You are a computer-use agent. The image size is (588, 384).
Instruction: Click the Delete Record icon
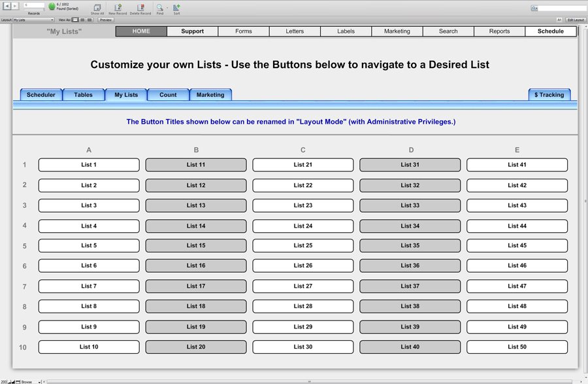[x=140, y=7]
